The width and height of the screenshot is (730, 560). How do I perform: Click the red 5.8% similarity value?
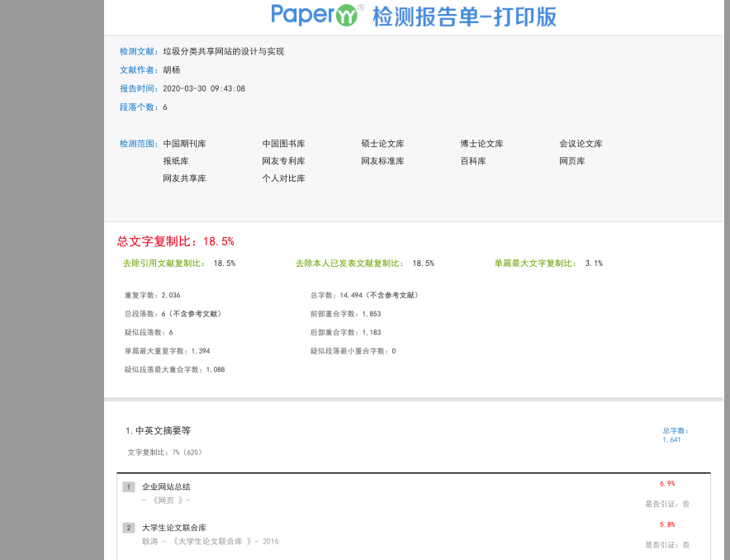tap(667, 524)
